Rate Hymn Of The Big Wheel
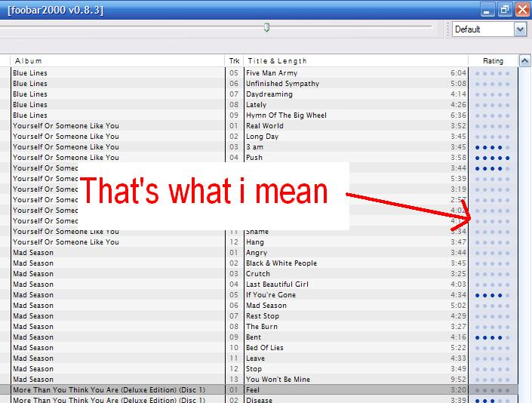This screenshot has width=532, height=403. (493, 115)
